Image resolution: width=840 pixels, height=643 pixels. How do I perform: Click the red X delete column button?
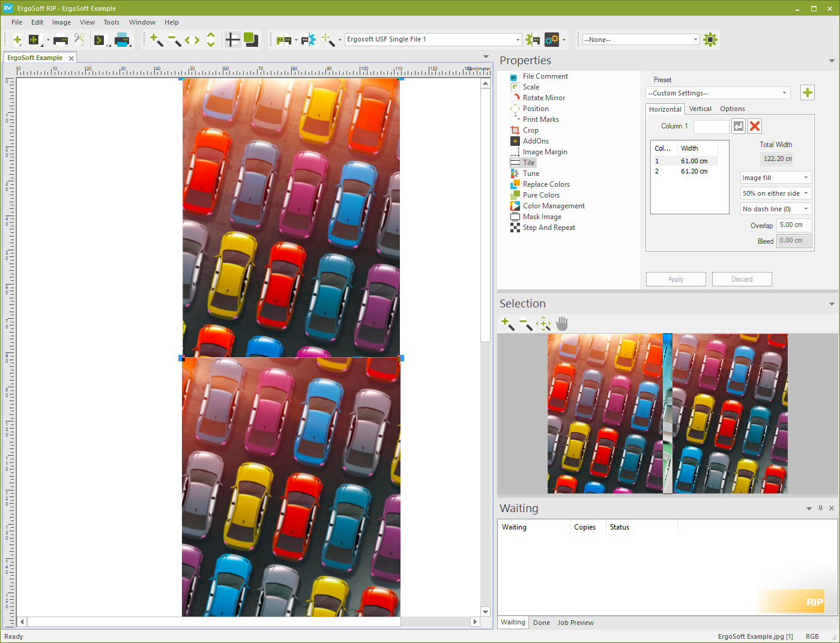pyautogui.click(x=755, y=126)
